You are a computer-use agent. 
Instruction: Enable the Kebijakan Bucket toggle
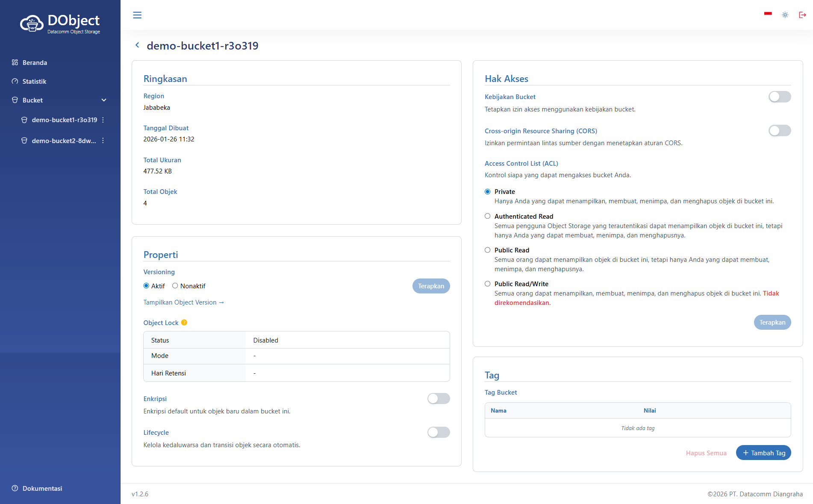click(x=779, y=97)
